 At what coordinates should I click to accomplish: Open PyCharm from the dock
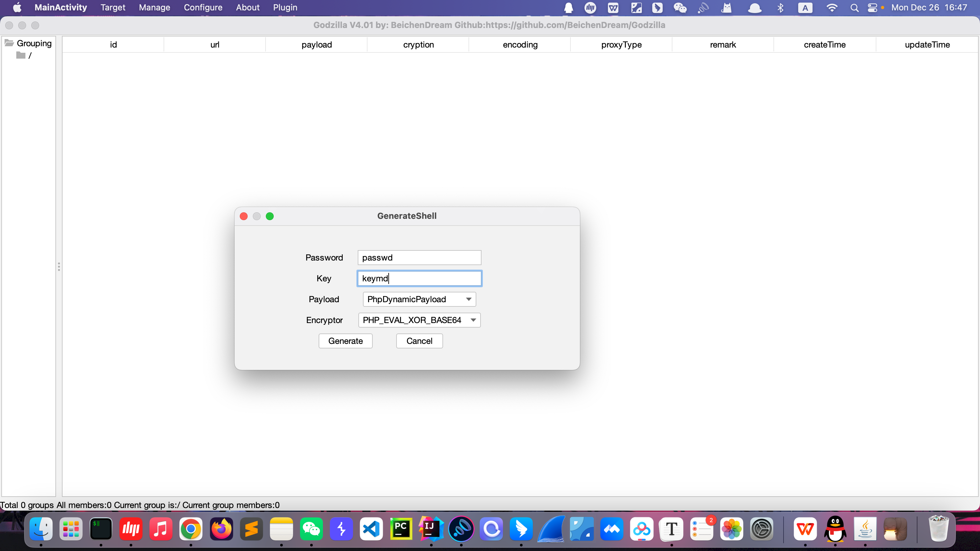pos(401,529)
